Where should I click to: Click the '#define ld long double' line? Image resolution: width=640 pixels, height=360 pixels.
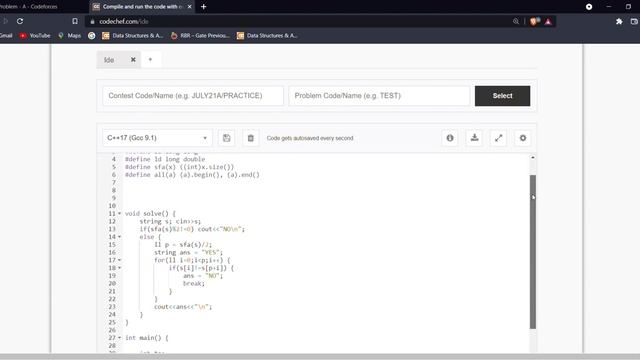(x=165, y=159)
